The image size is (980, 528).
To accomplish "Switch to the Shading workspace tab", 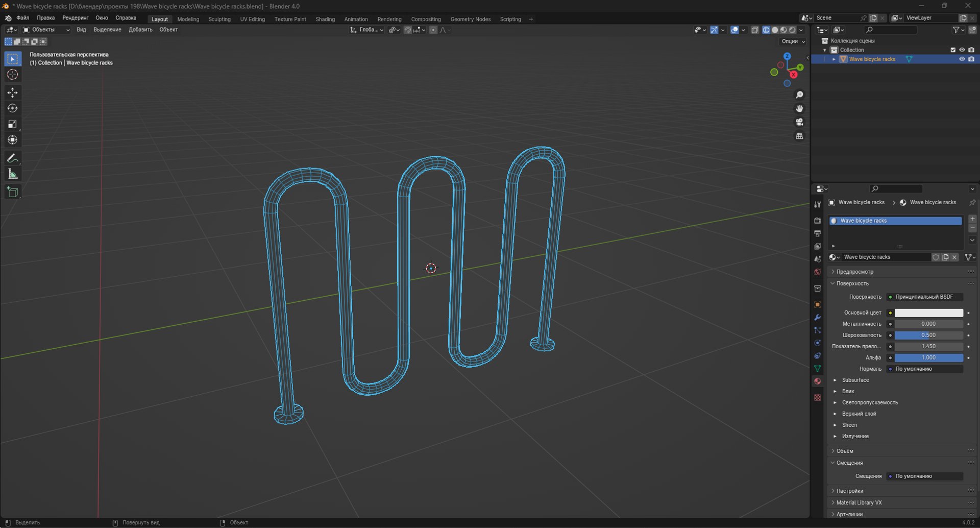I will 325,19.
